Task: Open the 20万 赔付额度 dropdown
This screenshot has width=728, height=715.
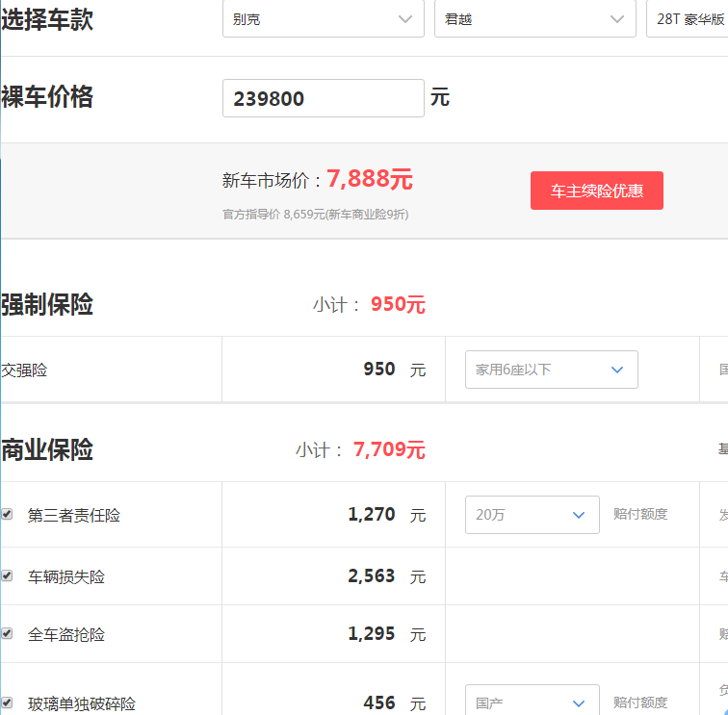Action: click(x=533, y=515)
